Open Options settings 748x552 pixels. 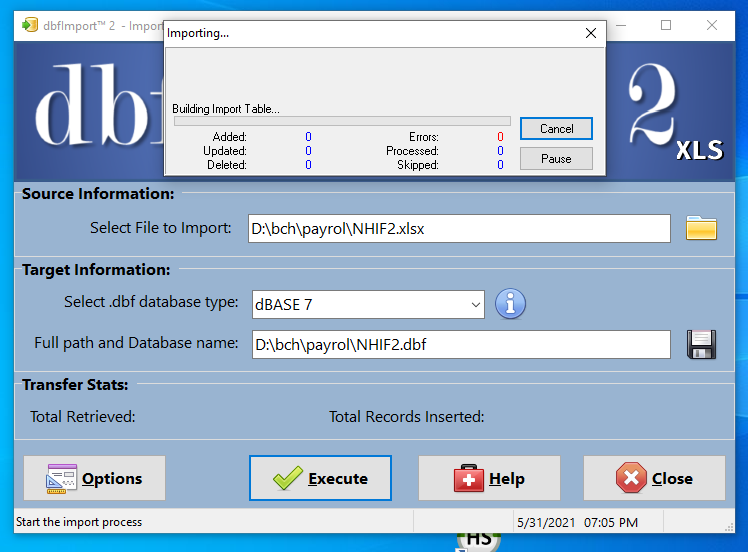pos(94,478)
